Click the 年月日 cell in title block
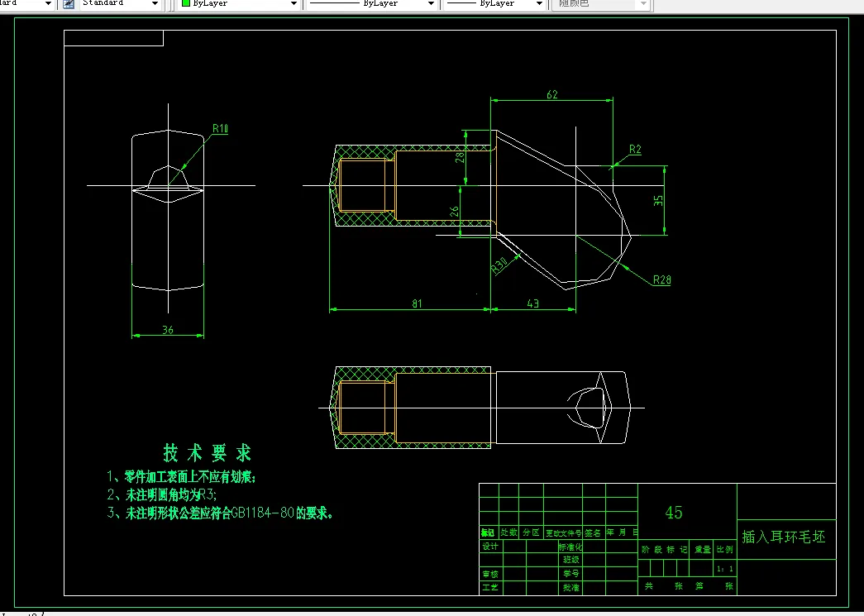The height and width of the screenshot is (616, 864). point(622,532)
